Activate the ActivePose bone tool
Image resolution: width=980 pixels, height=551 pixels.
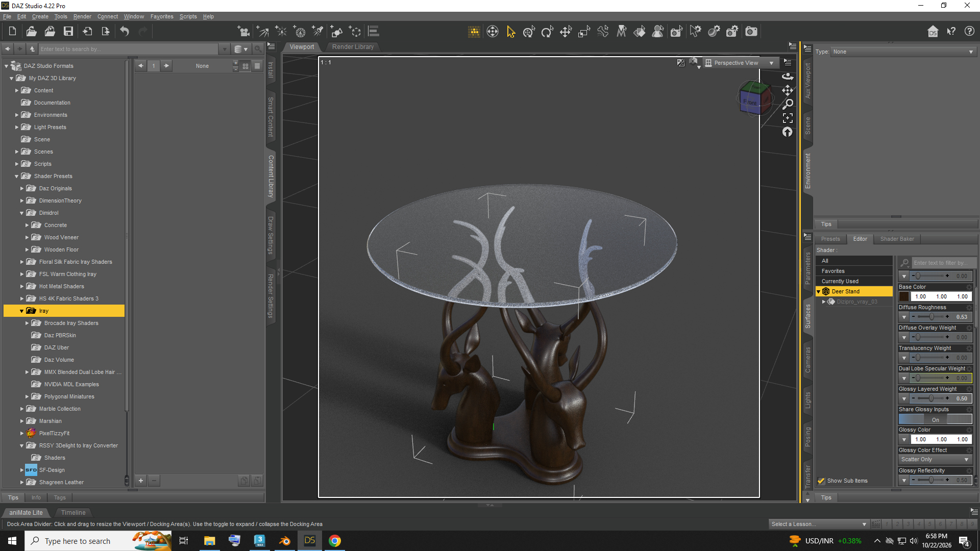pos(603,32)
